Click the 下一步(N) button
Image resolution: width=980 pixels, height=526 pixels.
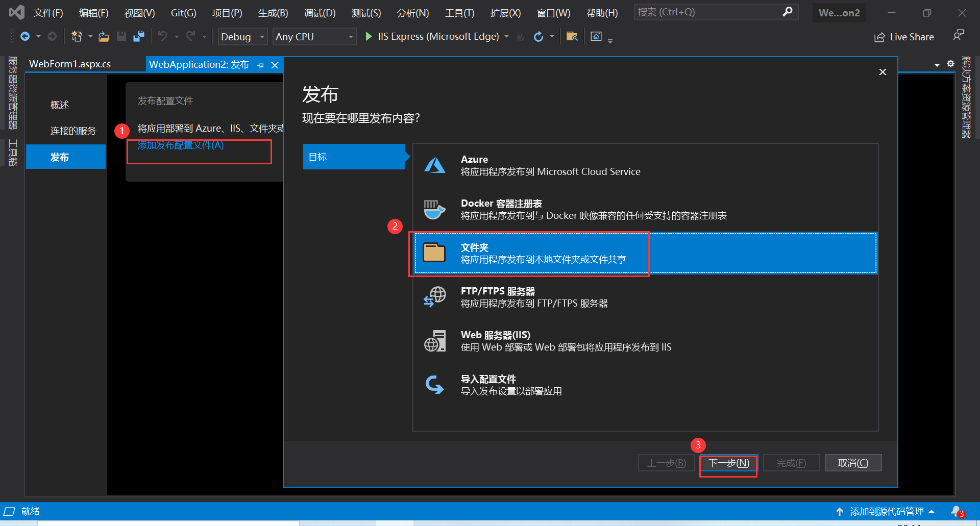click(728, 463)
